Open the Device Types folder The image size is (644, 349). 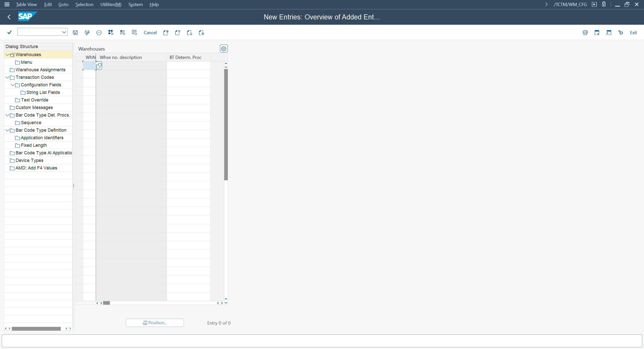pos(29,160)
